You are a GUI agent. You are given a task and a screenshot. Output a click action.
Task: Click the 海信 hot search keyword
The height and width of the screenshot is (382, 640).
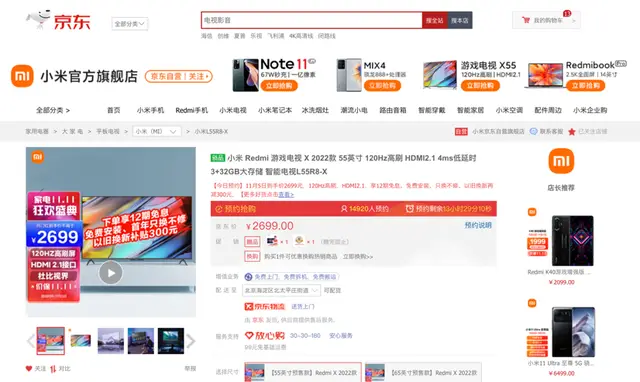(207, 36)
